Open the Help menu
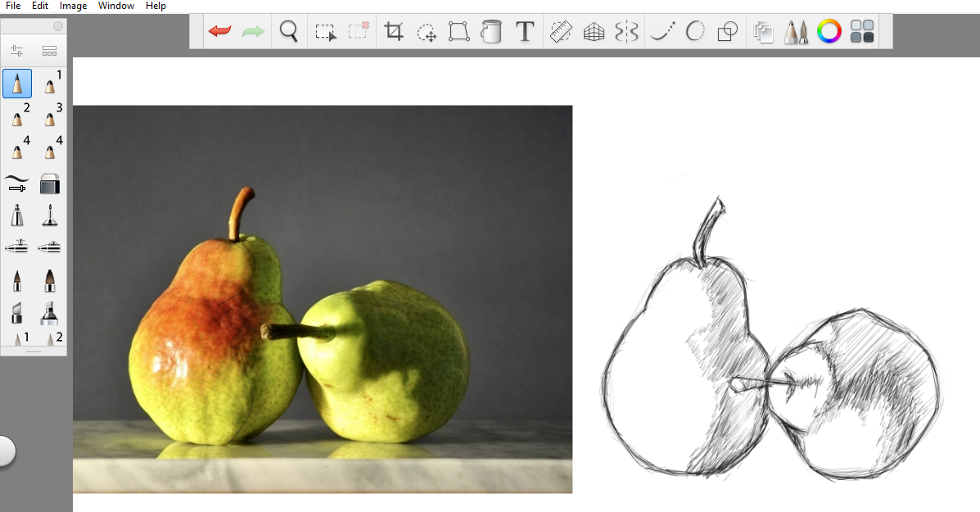Image resolution: width=980 pixels, height=512 pixels. (156, 6)
